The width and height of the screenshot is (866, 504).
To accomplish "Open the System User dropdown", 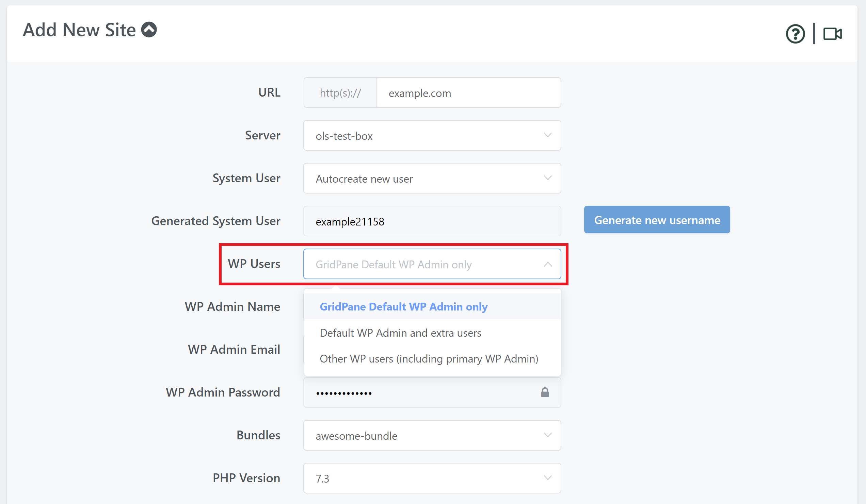I will pyautogui.click(x=432, y=178).
